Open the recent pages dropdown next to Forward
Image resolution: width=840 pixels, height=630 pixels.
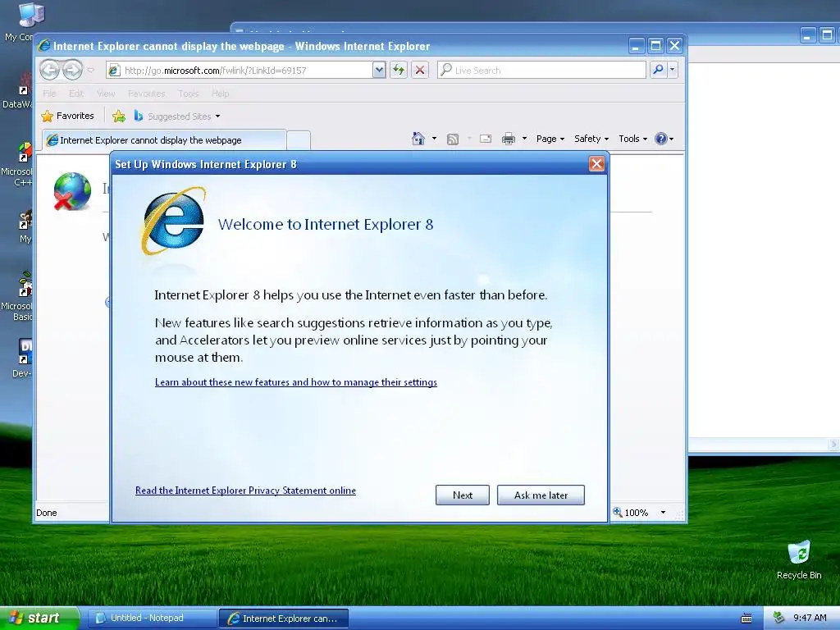(x=90, y=71)
